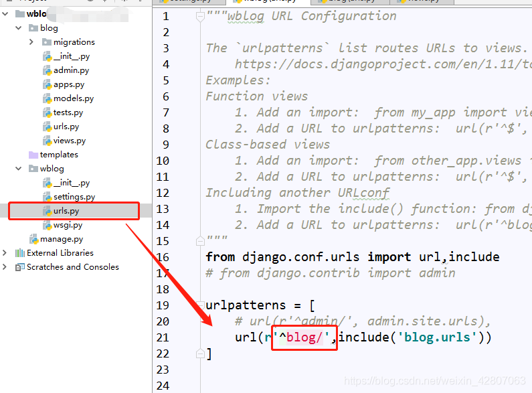Click the wsgi.py file icon
This screenshot has height=393, width=532.
pyautogui.click(x=47, y=225)
